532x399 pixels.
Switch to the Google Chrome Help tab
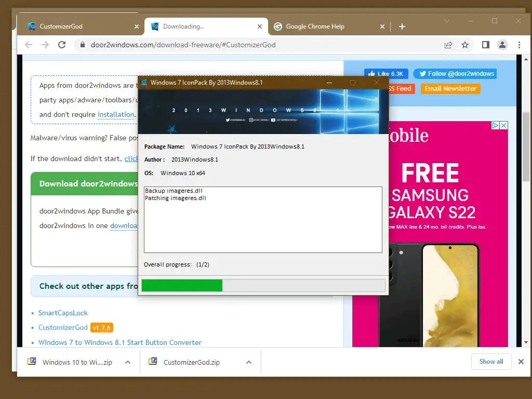click(329, 26)
